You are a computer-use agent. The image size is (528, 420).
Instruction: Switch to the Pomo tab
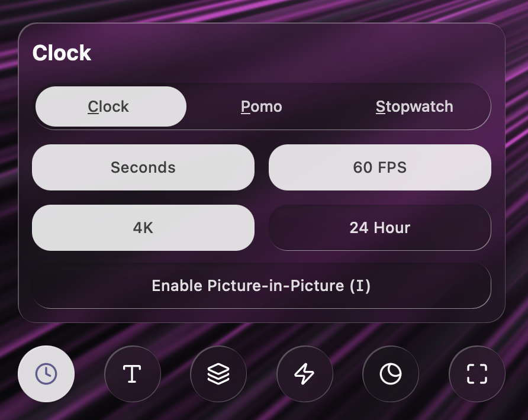261,106
